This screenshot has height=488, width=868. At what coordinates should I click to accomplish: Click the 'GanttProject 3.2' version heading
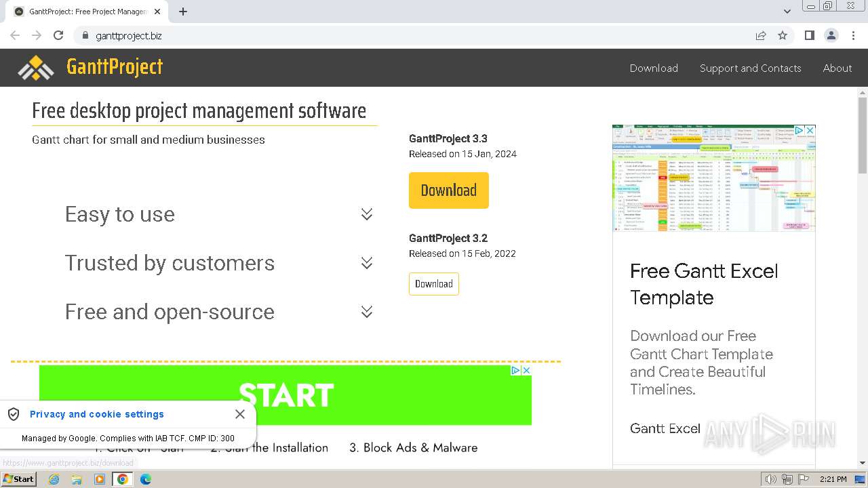(x=448, y=238)
